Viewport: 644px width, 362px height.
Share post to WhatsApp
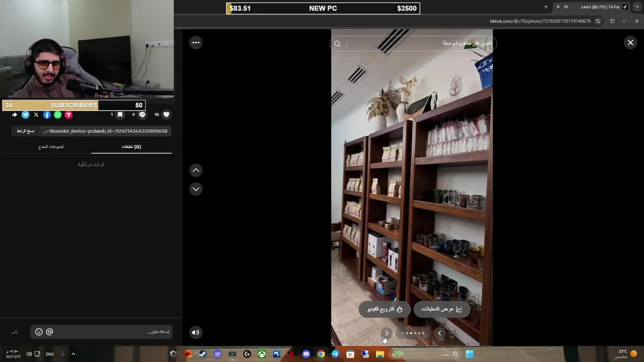[58, 115]
